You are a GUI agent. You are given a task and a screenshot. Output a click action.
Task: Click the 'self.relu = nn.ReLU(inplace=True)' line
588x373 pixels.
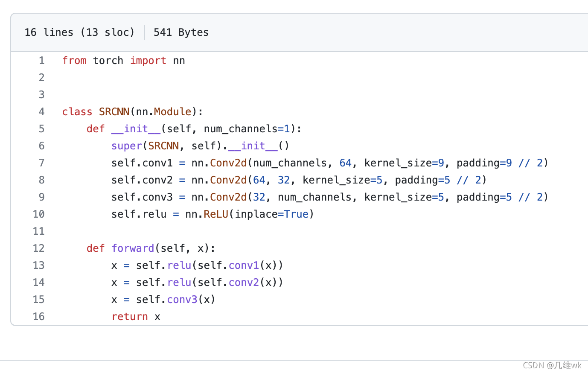(212, 214)
